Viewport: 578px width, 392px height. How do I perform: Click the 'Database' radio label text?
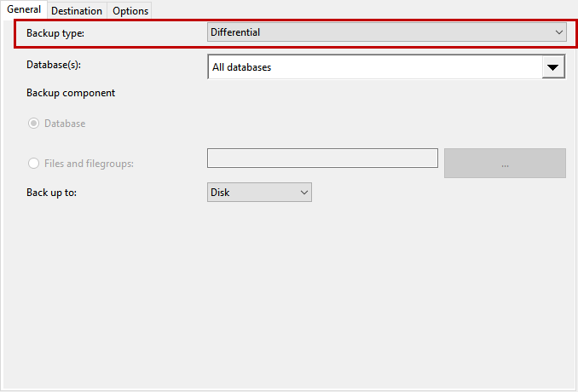65,124
